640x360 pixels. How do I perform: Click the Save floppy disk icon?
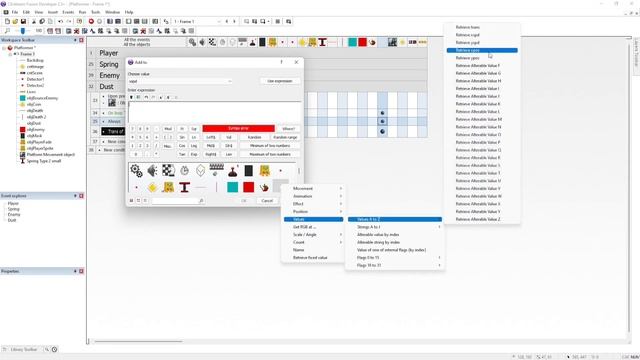coord(23,21)
